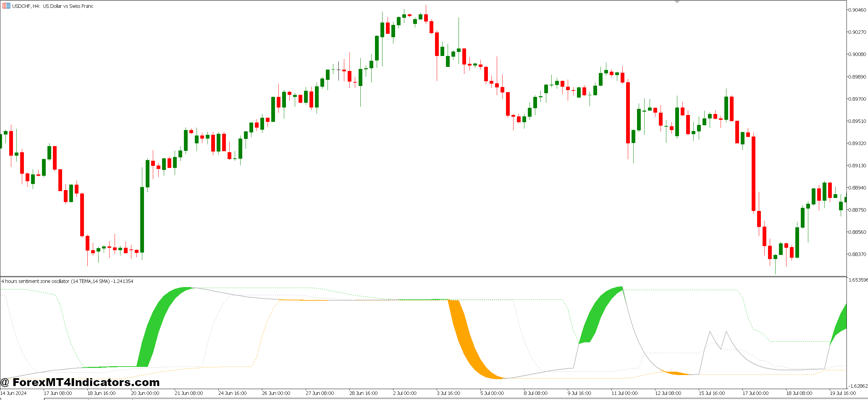Click the -1.62862 oscillator scale minimum value
868x400 pixels.
(858, 386)
